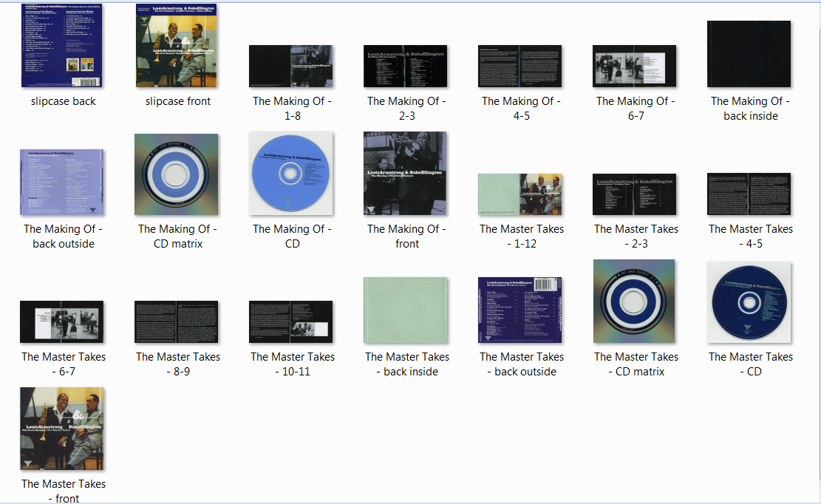This screenshot has height=504, width=821.
Task: Click The Master Takes - 10-11 thumbnail
Action: point(290,322)
